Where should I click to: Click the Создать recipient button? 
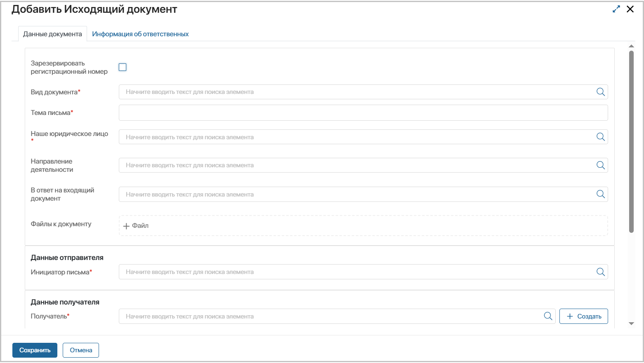coord(583,316)
